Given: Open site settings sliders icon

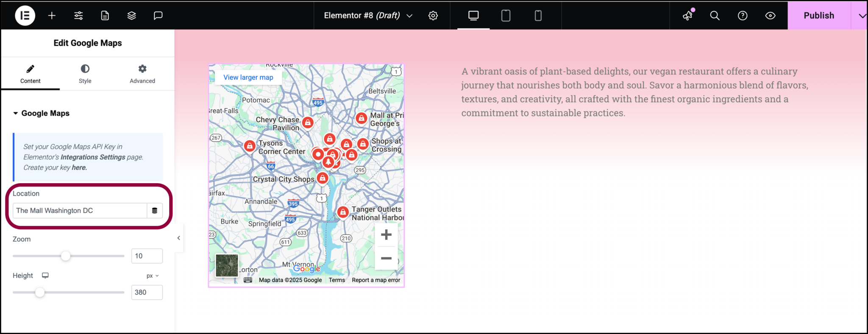Looking at the screenshot, I should click(78, 16).
